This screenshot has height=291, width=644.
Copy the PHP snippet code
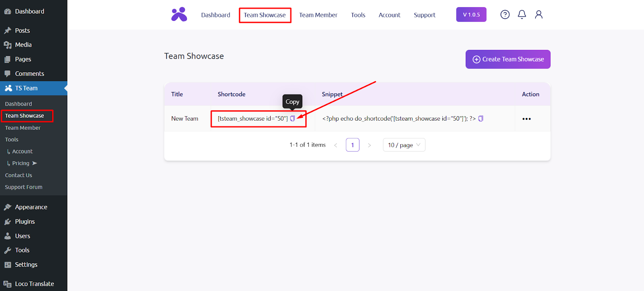pos(481,119)
